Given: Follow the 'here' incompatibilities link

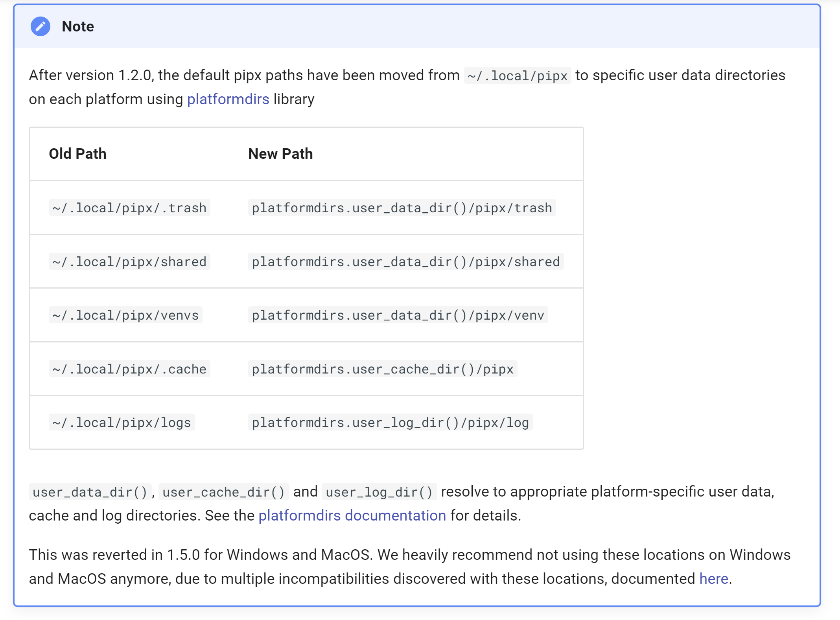Looking at the screenshot, I should (x=713, y=579).
